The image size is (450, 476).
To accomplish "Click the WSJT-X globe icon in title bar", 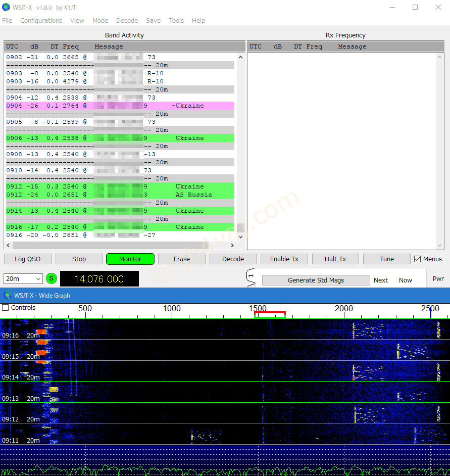I will tap(6, 7).
